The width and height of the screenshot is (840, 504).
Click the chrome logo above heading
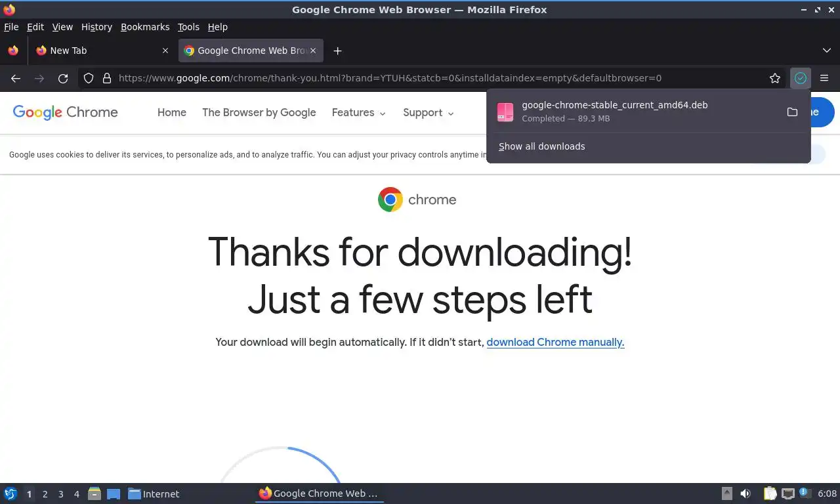coord(417,199)
